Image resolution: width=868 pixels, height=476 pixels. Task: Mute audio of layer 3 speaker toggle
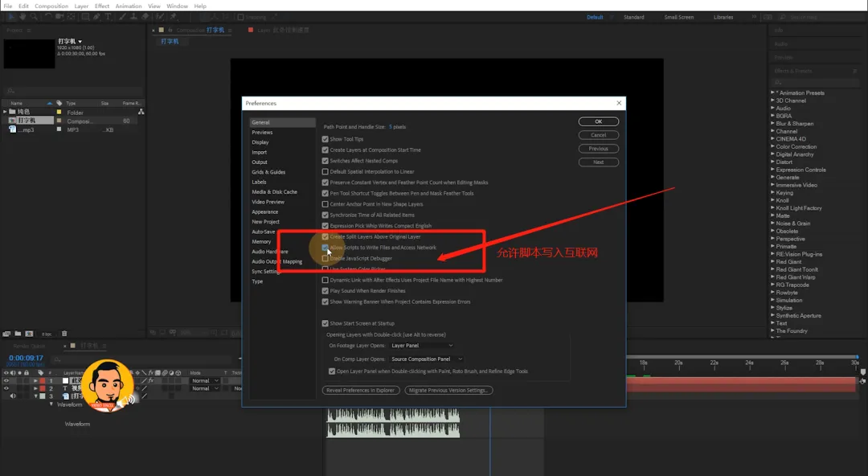[x=13, y=396]
